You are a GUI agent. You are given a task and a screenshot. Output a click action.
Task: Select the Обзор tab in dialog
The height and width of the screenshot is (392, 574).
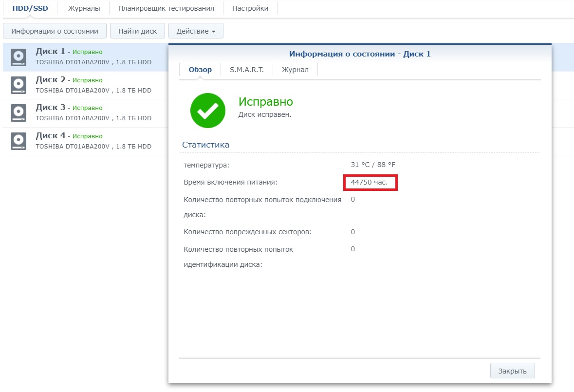pos(200,70)
